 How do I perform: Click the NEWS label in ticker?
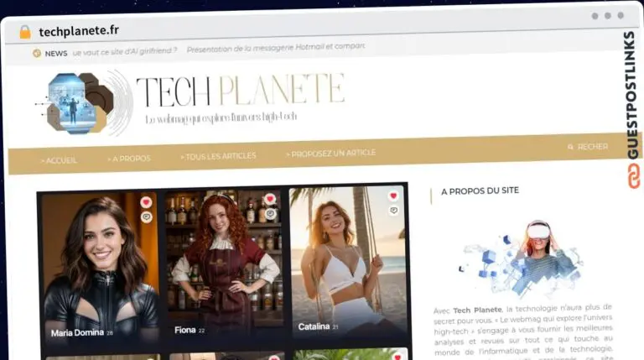coord(56,54)
